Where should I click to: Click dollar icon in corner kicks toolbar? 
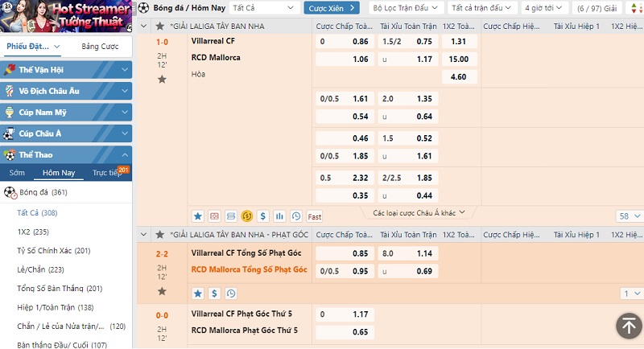pyautogui.click(x=214, y=294)
